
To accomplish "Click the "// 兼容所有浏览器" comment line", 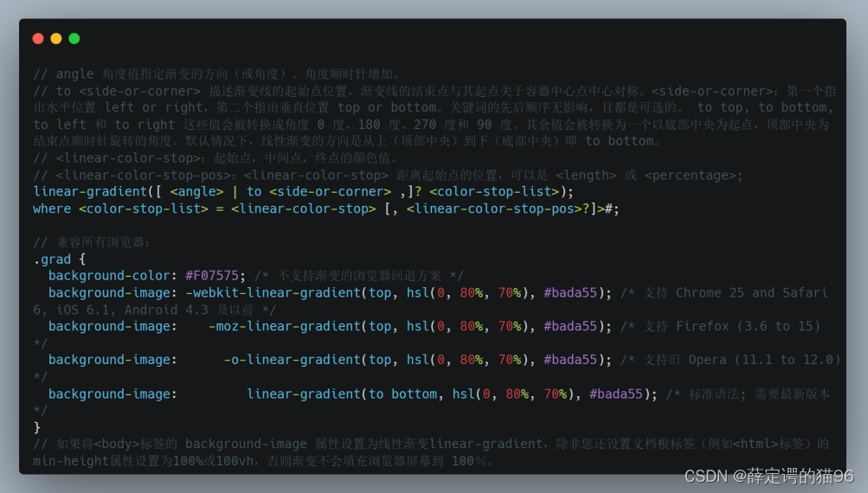I will point(92,242).
